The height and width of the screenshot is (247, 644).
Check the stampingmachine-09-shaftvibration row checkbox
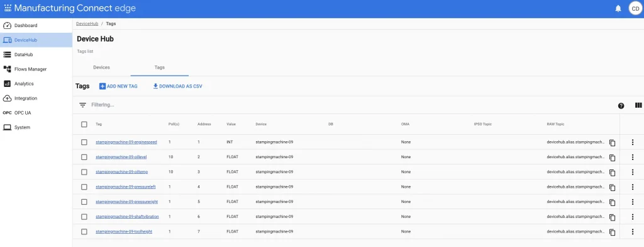click(x=84, y=217)
